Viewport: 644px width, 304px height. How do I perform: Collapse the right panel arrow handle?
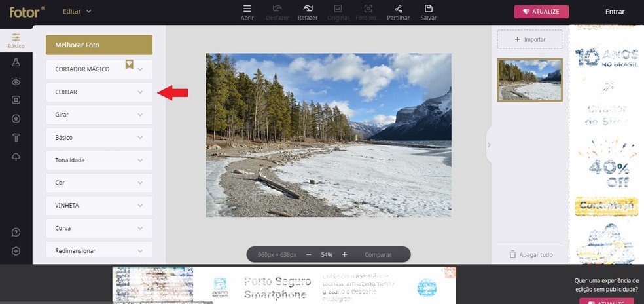click(489, 145)
